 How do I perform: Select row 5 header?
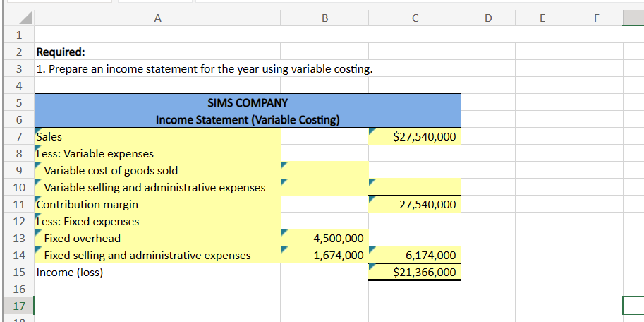pyautogui.click(x=18, y=102)
